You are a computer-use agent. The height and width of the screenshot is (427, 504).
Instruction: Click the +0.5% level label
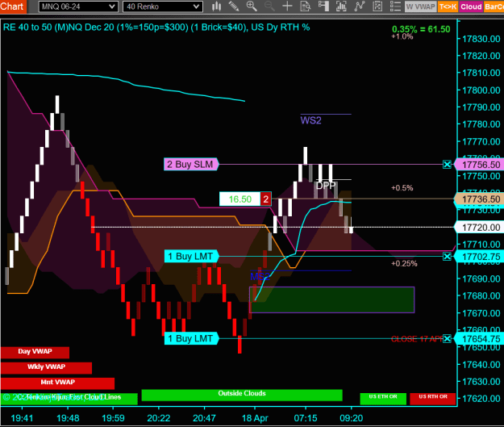(402, 188)
